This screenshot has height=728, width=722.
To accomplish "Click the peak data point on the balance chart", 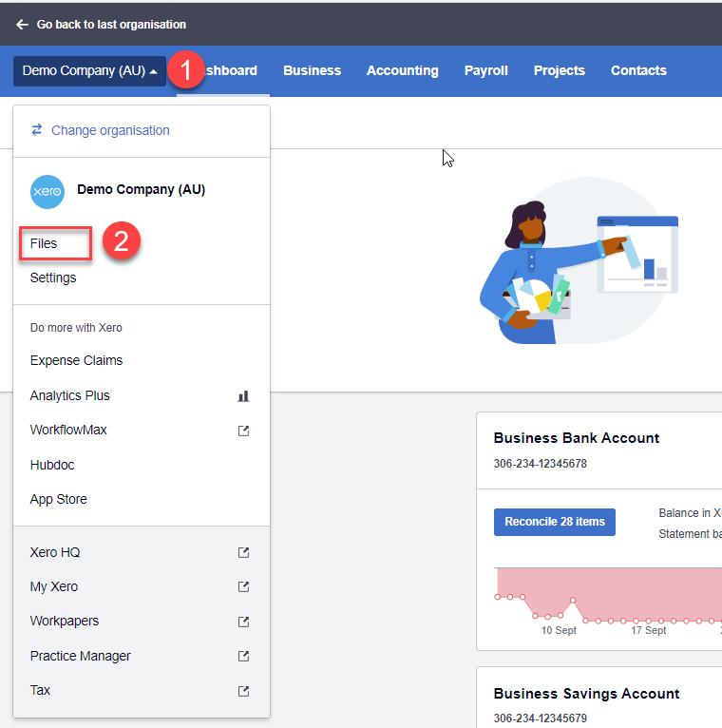I will tap(573, 601).
